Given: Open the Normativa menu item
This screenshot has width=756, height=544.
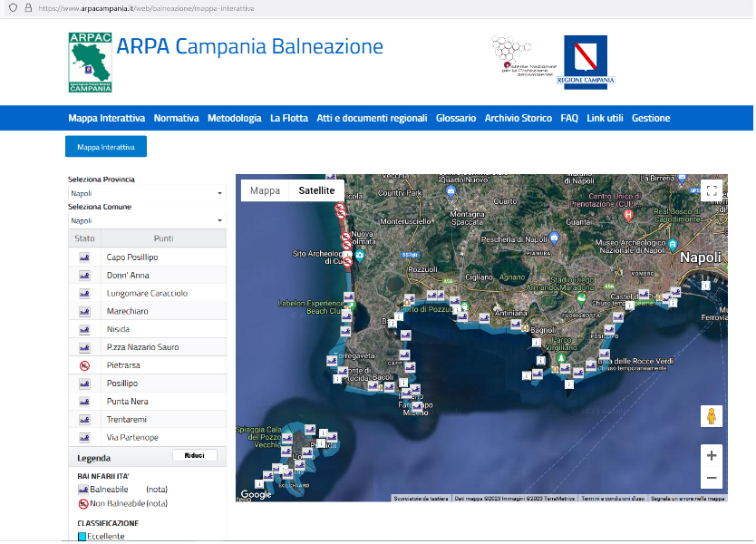Looking at the screenshot, I should click(176, 118).
